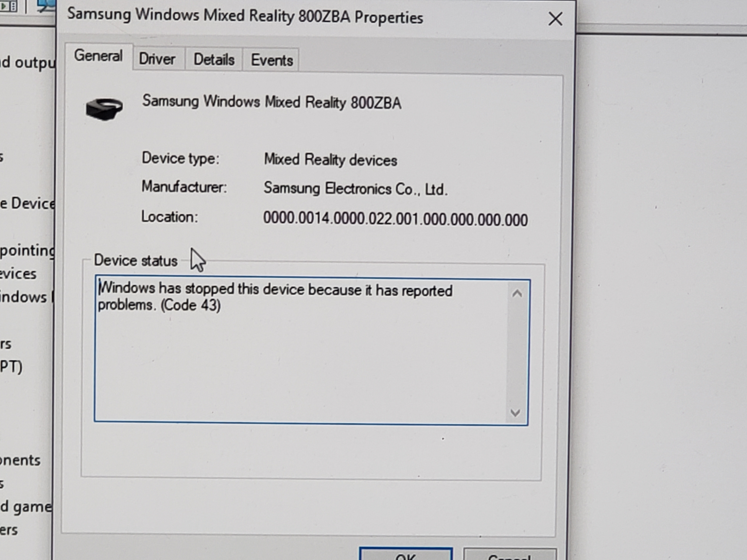Click the Mixed Reality devices type value

point(330,160)
